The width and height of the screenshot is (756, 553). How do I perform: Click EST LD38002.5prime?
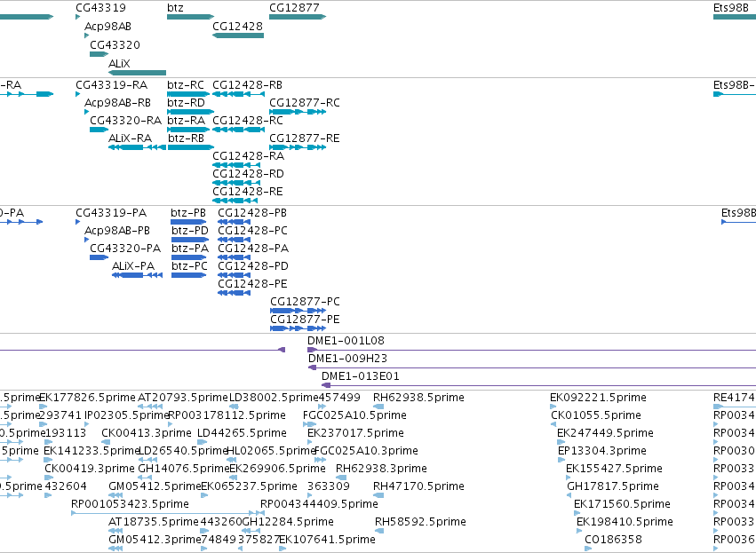234,407
